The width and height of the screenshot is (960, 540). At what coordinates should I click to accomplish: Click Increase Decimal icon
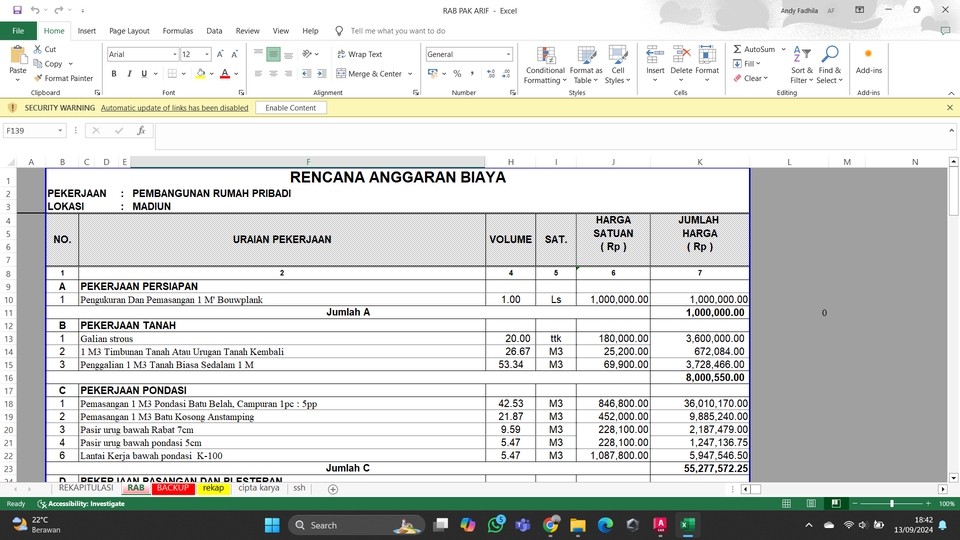click(x=491, y=73)
